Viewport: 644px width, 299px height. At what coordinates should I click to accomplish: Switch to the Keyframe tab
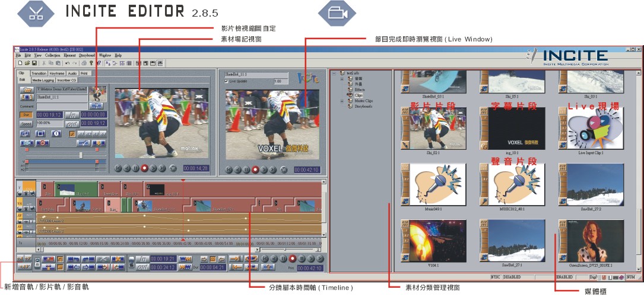(x=57, y=73)
